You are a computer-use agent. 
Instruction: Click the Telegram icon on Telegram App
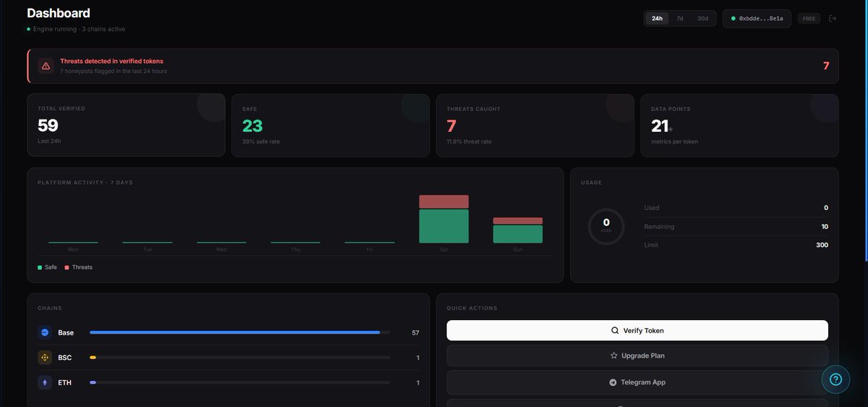pos(613,382)
